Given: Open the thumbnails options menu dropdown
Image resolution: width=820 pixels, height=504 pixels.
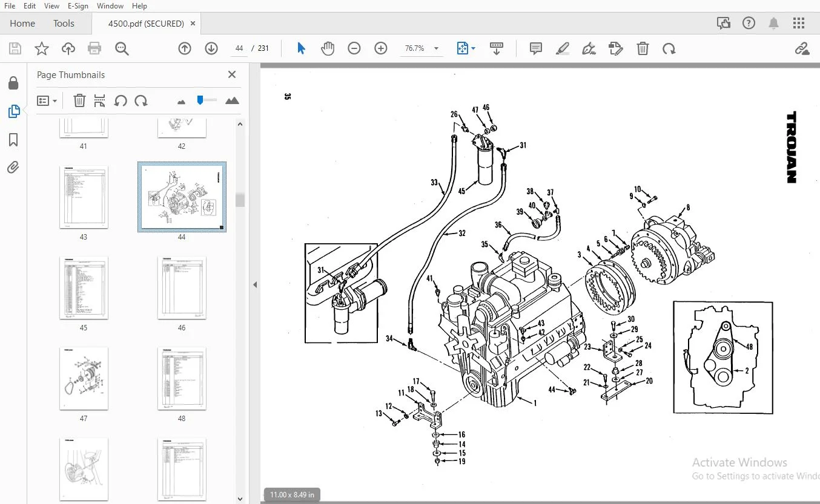Looking at the screenshot, I should (x=47, y=100).
